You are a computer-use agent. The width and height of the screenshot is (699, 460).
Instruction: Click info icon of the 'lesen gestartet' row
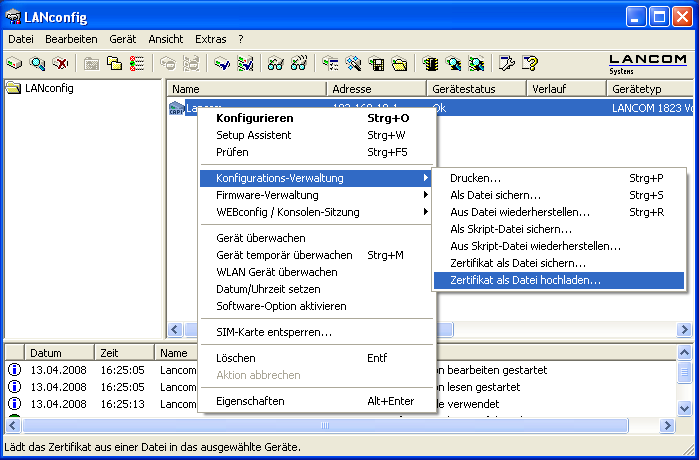pos(15,387)
